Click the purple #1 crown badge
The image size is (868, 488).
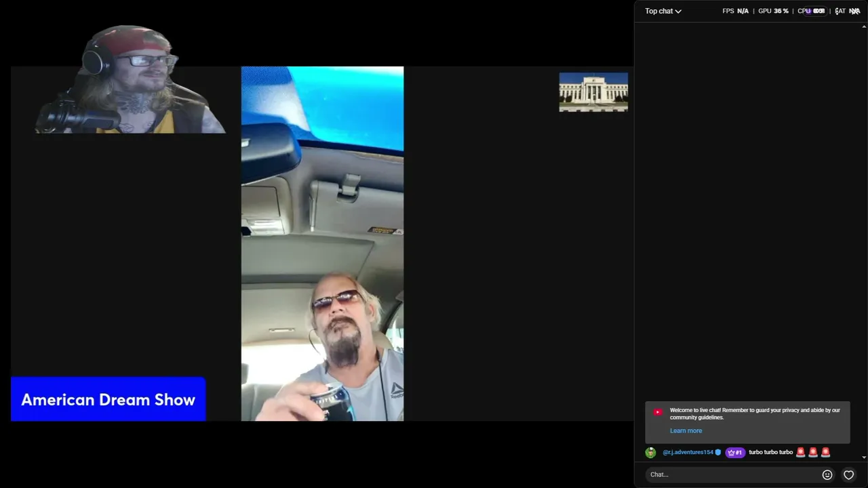pyautogui.click(x=735, y=452)
